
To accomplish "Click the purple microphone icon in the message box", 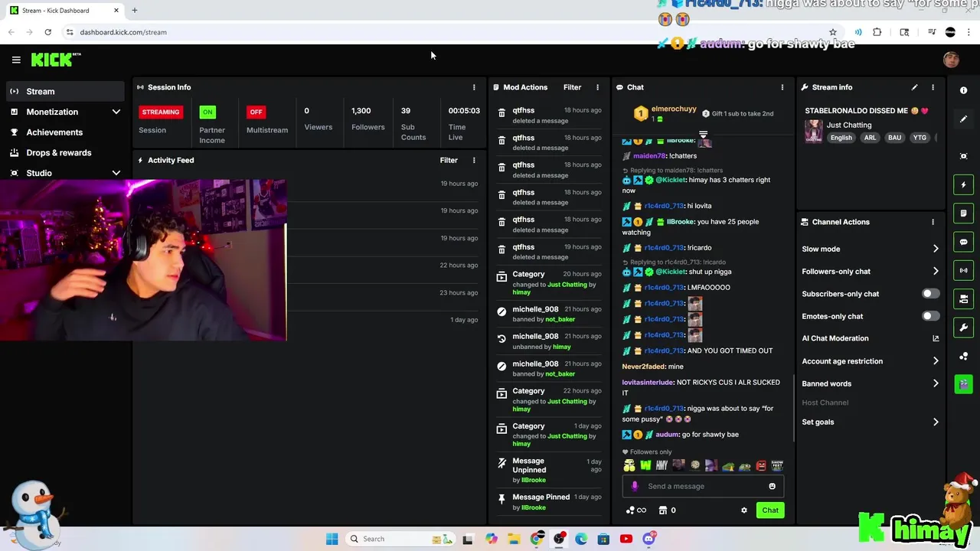I will point(635,486).
